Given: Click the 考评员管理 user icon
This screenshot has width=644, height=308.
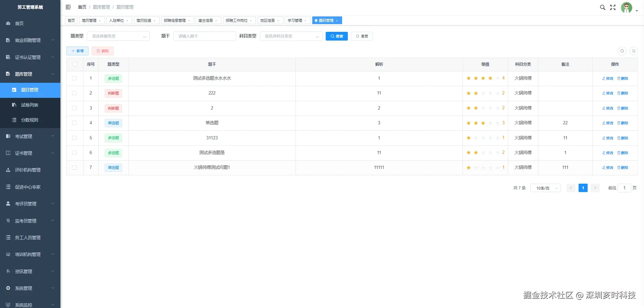Looking at the screenshot, I should pos(8,204).
